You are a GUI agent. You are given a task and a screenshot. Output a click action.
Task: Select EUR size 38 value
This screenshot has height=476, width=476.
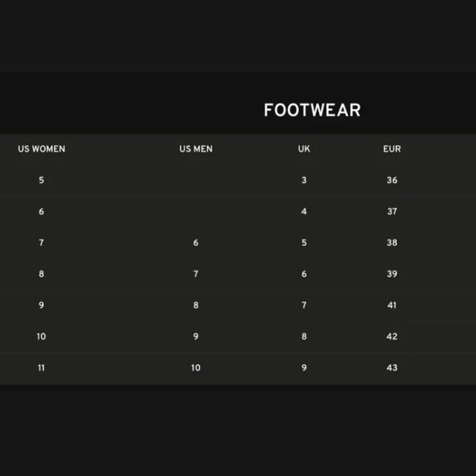click(392, 243)
